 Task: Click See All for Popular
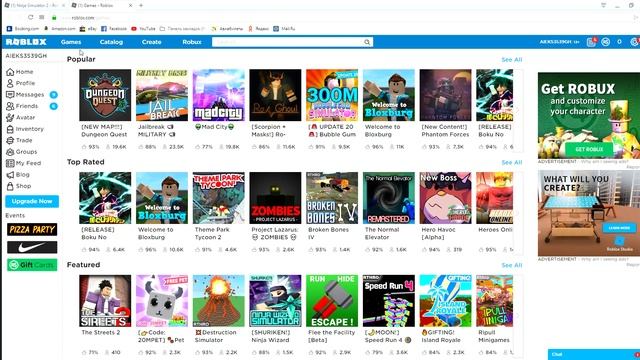(x=512, y=60)
